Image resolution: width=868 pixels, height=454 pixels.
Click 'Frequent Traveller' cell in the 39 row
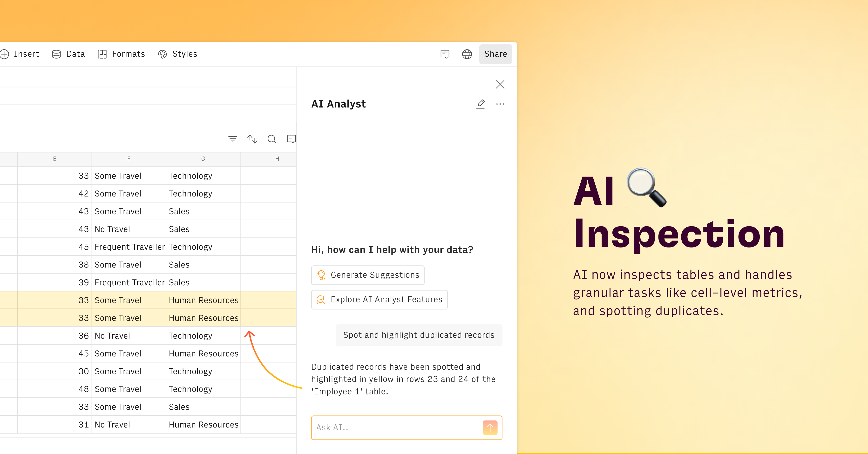pyautogui.click(x=129, y=282)
